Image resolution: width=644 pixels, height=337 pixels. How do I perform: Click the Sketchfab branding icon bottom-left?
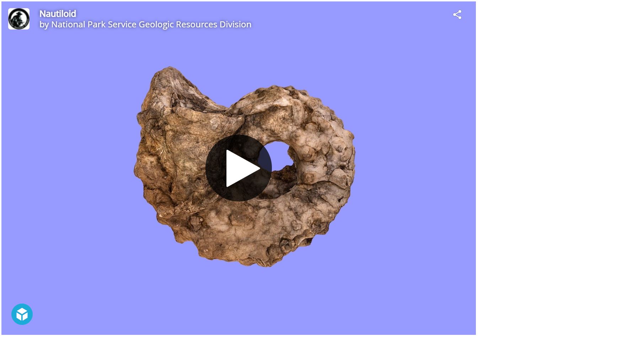click(x=22, y=314)
